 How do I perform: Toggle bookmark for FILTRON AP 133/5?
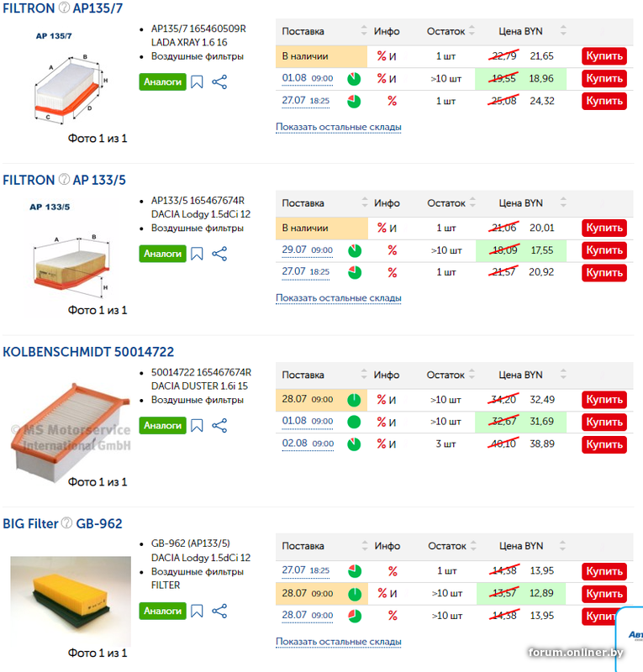197,254
